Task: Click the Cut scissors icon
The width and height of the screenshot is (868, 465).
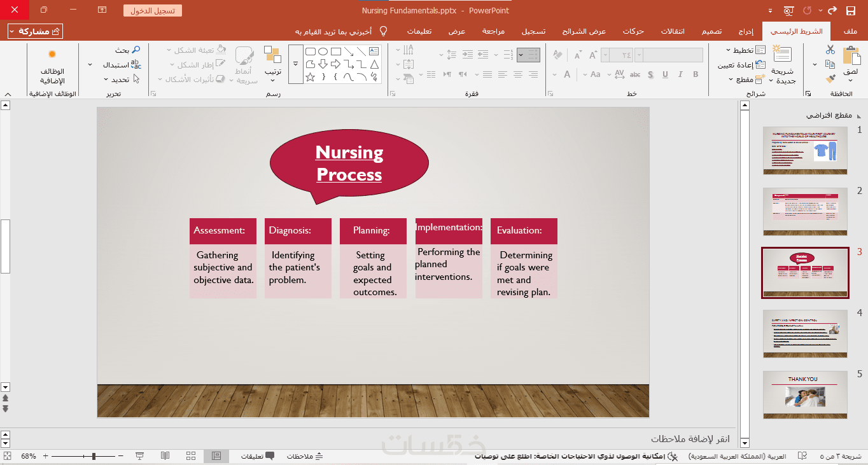Action: (830, 50)
